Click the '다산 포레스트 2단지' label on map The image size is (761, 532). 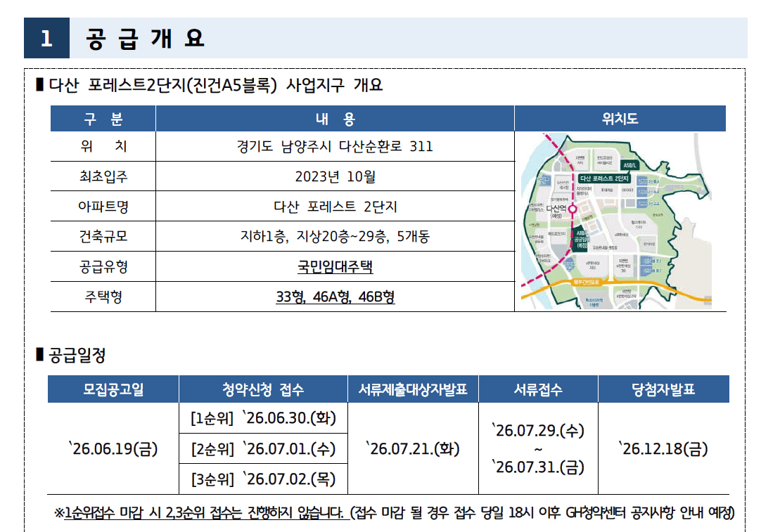(x=603, y=179)
